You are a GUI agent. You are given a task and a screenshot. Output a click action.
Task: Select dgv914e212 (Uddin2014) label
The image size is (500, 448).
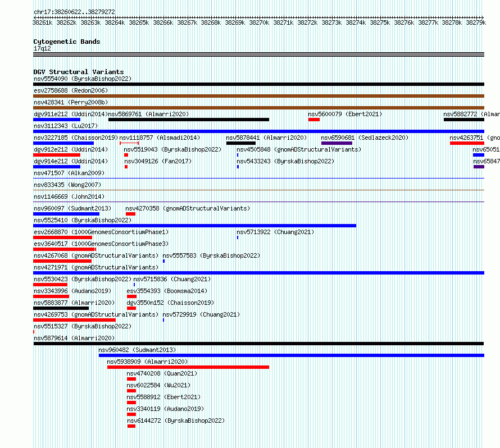coord(71,161)
